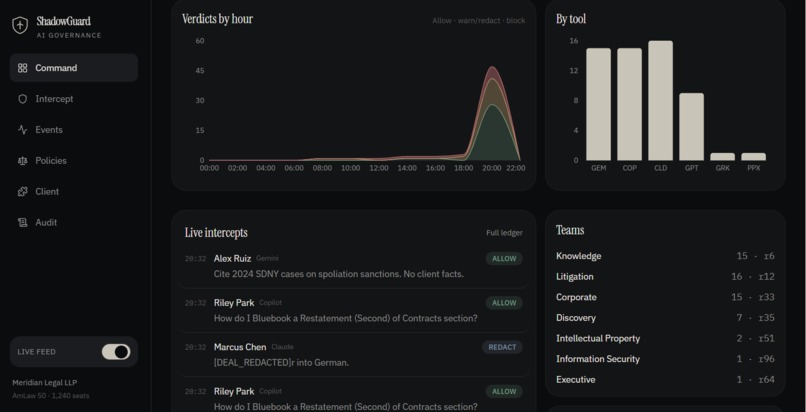Click the GRK bar in By tool chart
This screenshot has width=806, height=412.
click(722, 157)
